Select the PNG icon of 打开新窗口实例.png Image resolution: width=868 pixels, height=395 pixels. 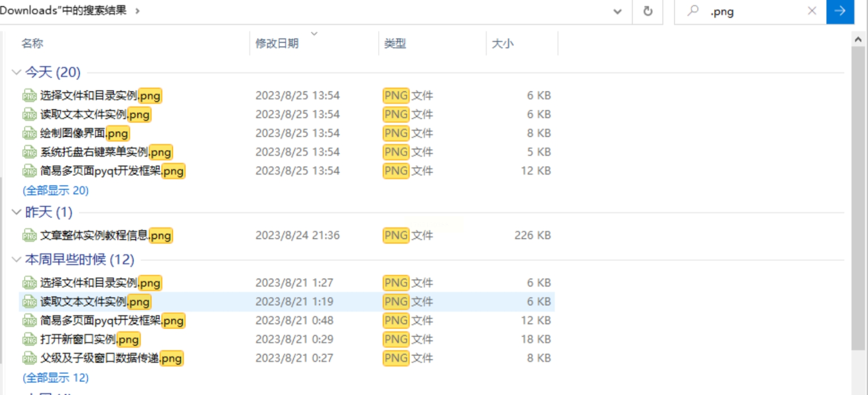click(x=29, y=339)
